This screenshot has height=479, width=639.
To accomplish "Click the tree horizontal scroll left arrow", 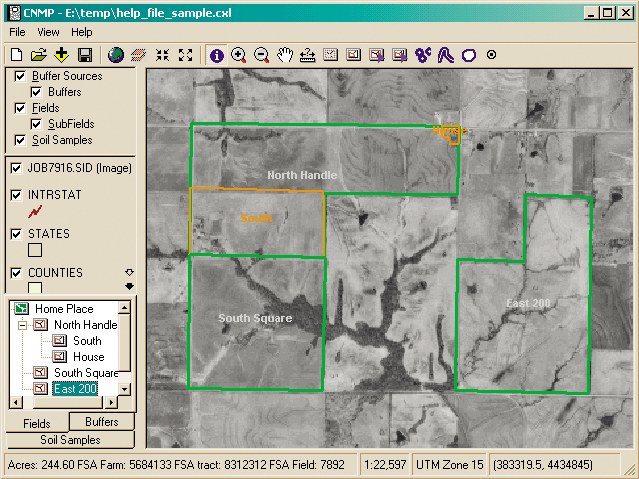I will (x=16, y=402).
